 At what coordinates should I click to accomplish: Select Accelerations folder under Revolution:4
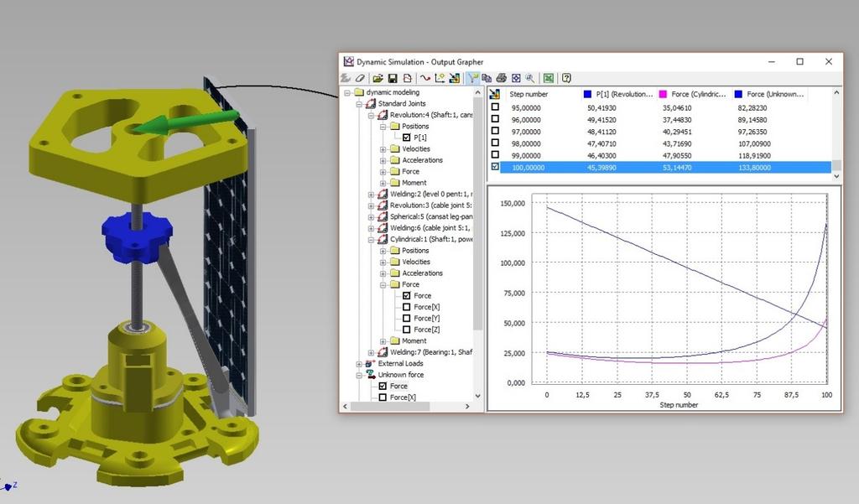coord(423,160)
